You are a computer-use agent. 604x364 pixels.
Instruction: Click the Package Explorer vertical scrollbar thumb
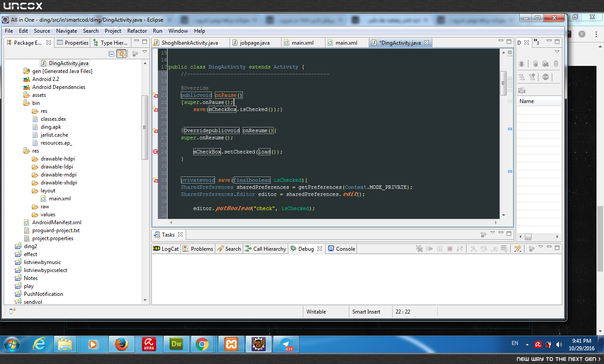(145, 127)
